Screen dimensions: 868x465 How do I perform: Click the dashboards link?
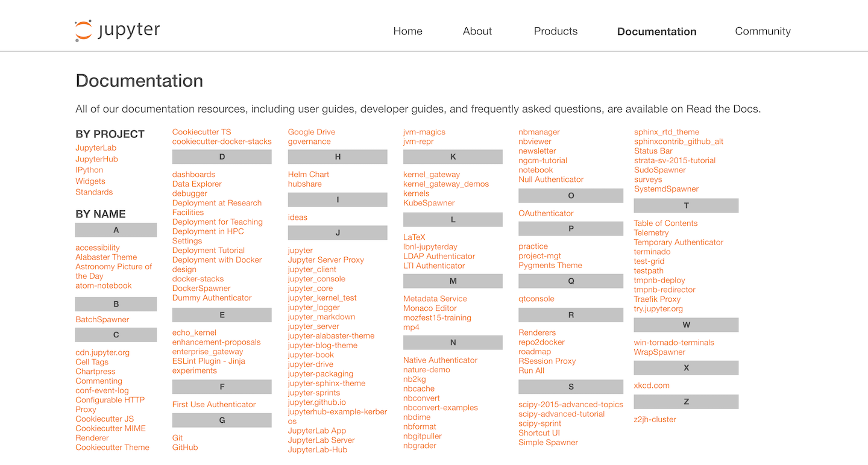193,175
